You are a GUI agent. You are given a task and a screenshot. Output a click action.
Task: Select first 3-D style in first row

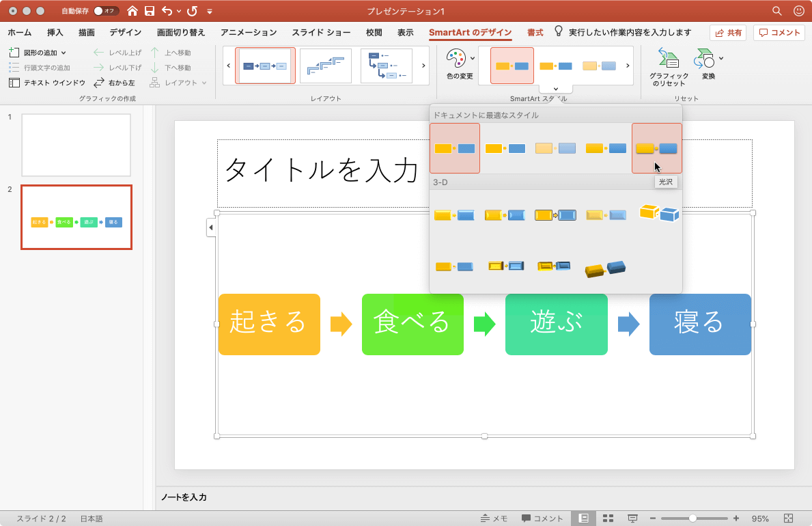(x=454, y=214)
